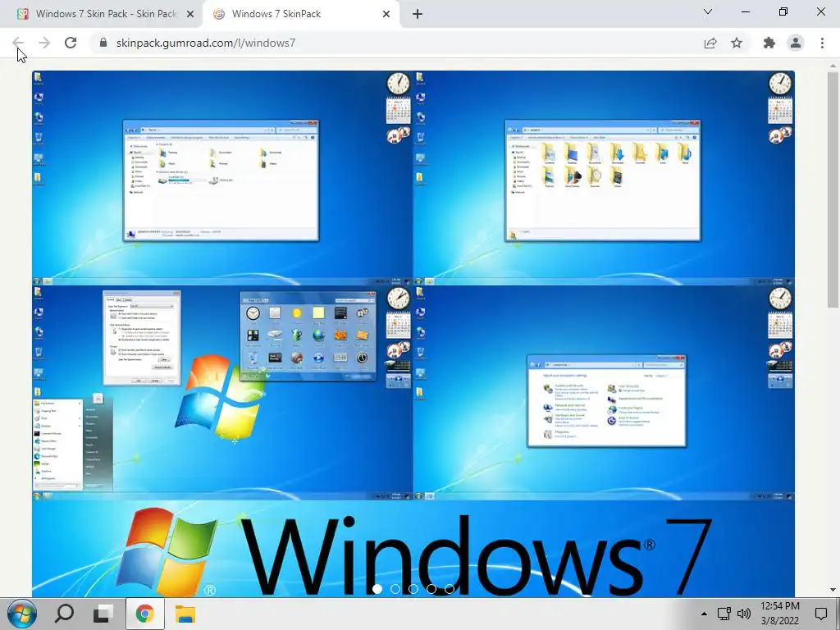Image resolution: width=840 pixels, height=630 pixels.
Task: Open the notification center icon
Action: tap(821, 614)
